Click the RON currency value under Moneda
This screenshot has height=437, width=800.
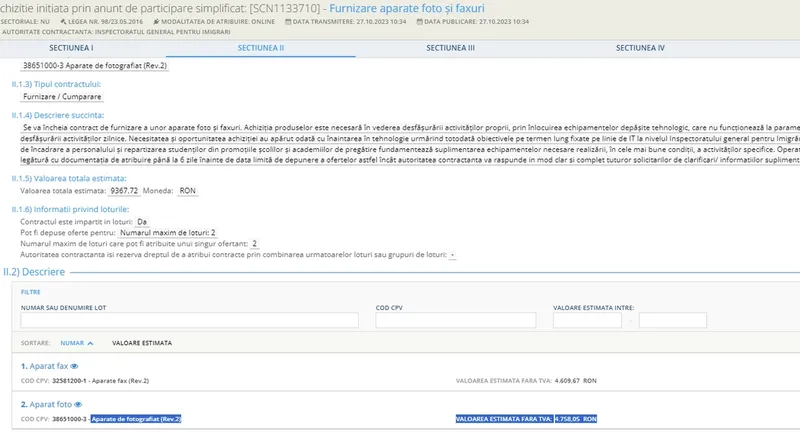pyautogui.click(x=187, y=191)
